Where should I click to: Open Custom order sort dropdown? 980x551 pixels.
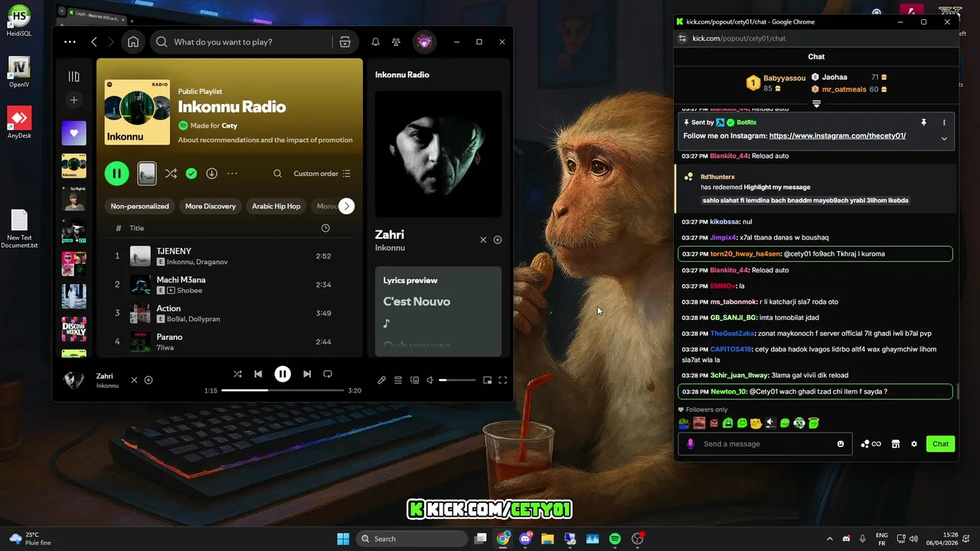322,174
